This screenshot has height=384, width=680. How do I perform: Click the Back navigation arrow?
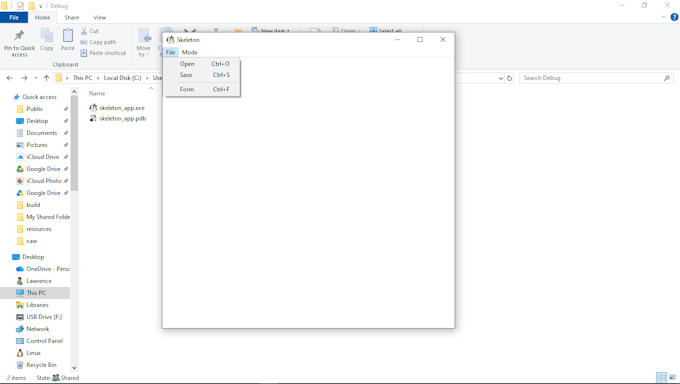coord(10,78)
